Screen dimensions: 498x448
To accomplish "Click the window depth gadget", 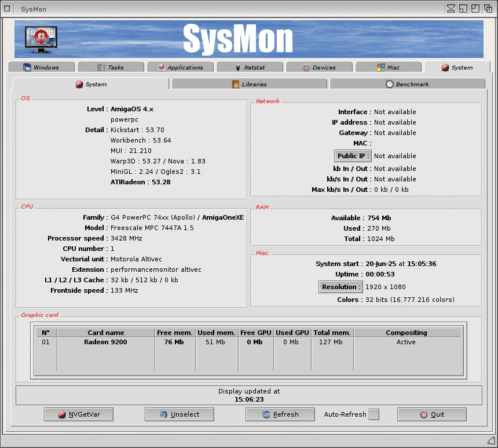I will tap(488, 9).
